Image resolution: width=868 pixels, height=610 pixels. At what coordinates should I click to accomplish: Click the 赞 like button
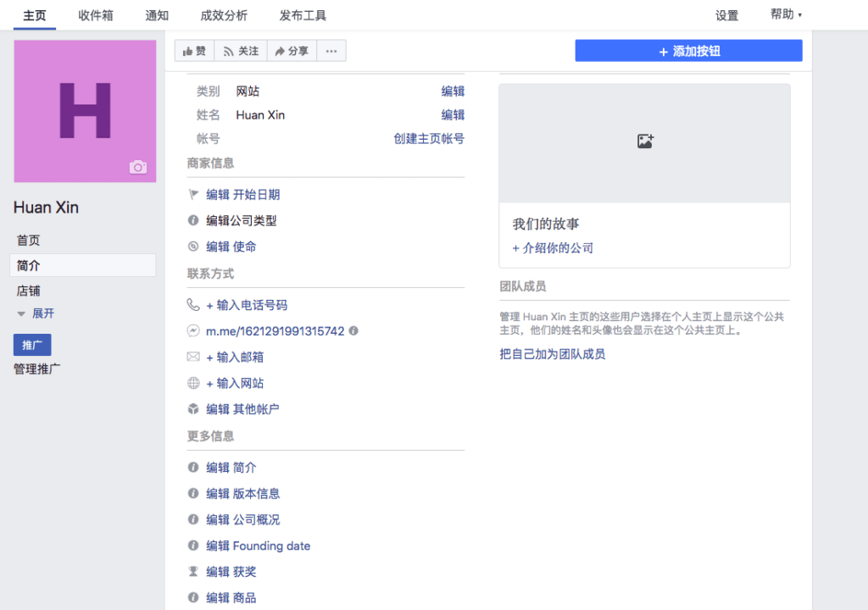click(194, 52)
